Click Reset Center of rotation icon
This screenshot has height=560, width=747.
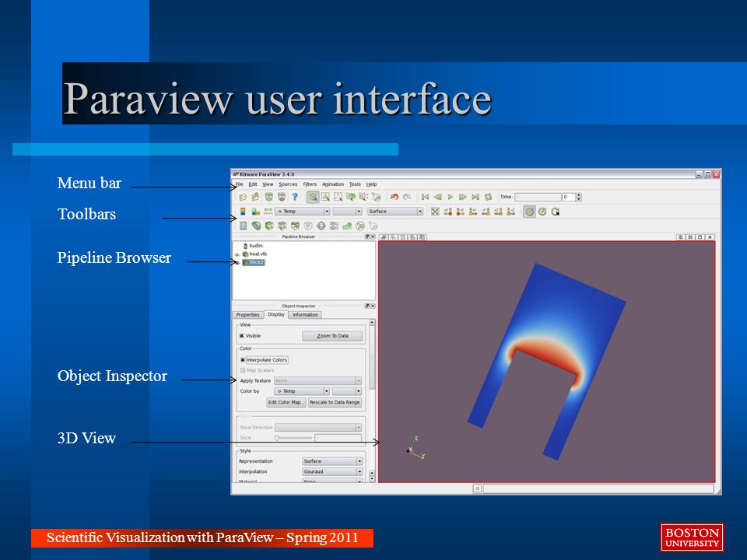point(542,212)
